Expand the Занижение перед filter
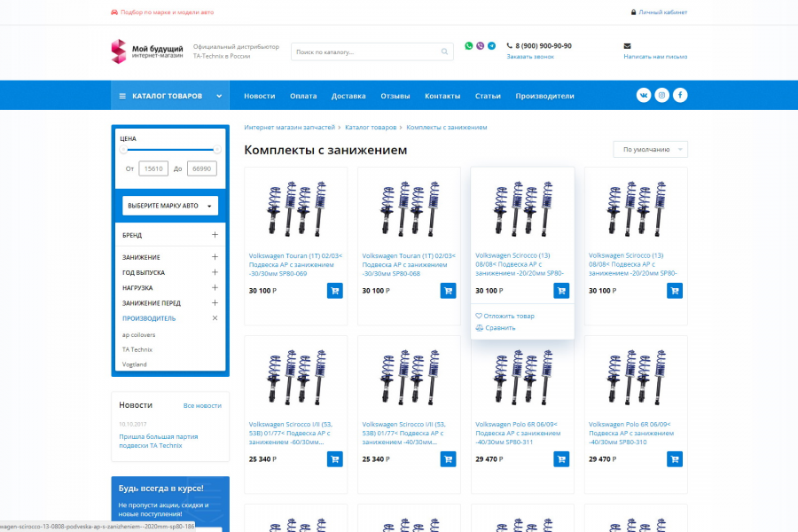The height and width of the screenshot is (532, 798). click(x=215, y=303)
